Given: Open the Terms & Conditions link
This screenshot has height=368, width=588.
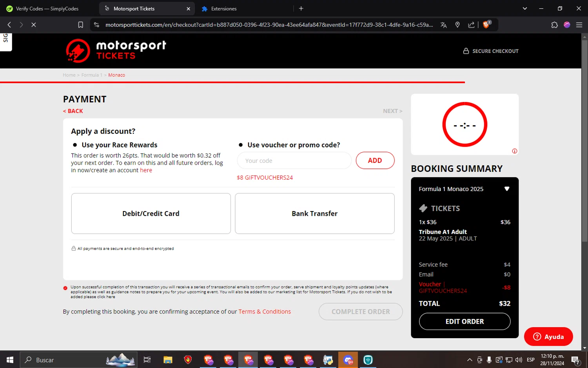Looking at the screenshot, I should tap(265, 312).
